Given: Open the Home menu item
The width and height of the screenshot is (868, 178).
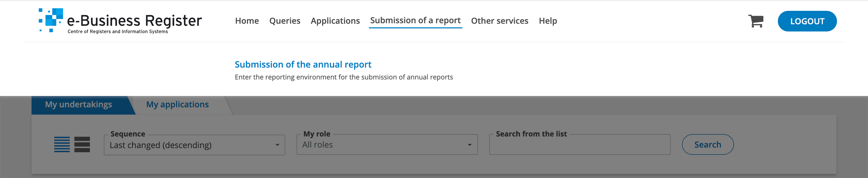Looking at the screenshot, I should [247, 21].
